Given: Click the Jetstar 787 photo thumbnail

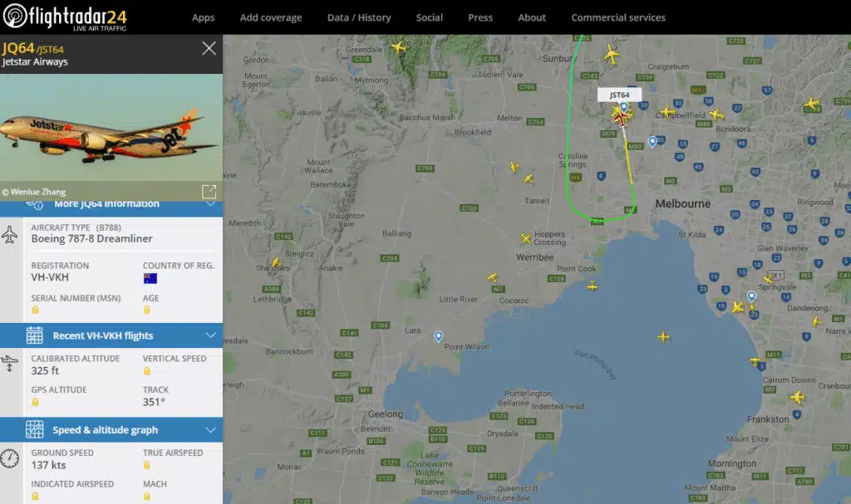Looking at the screenshot, I should point(111,129).
